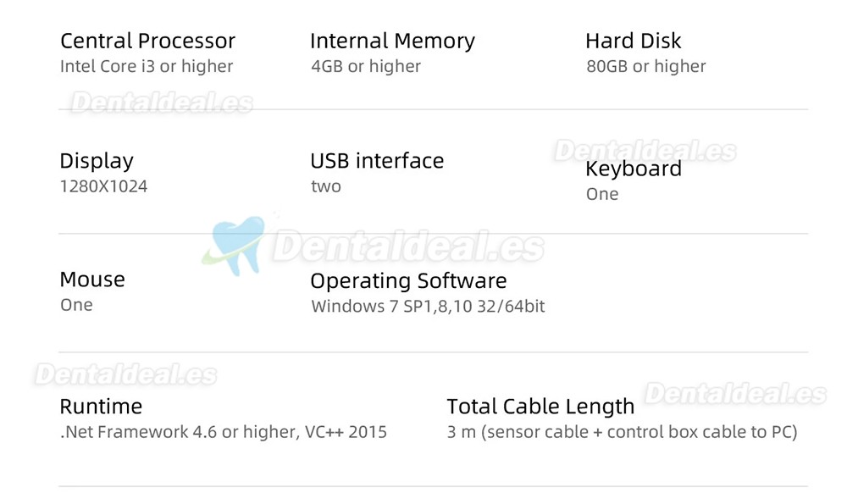Select the Runtime heading
847x504 pixels.
tap(101, 407)
